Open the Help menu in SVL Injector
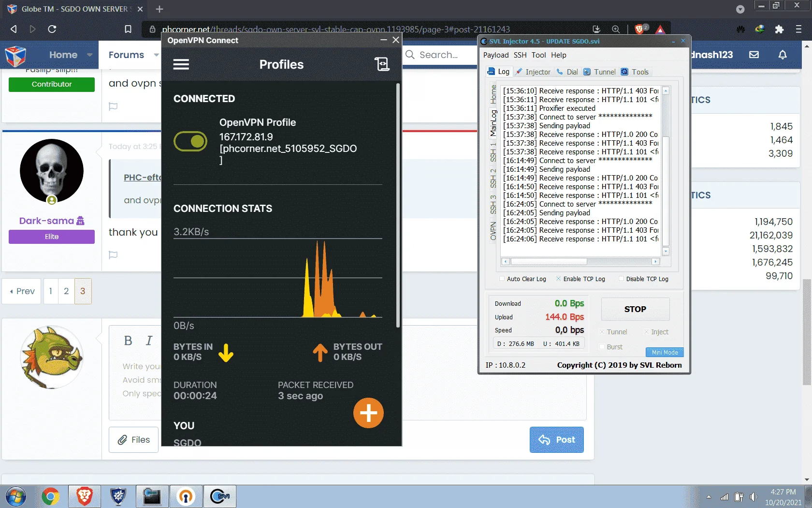Viewport: 812px width, 508px height. click(558, 55)
